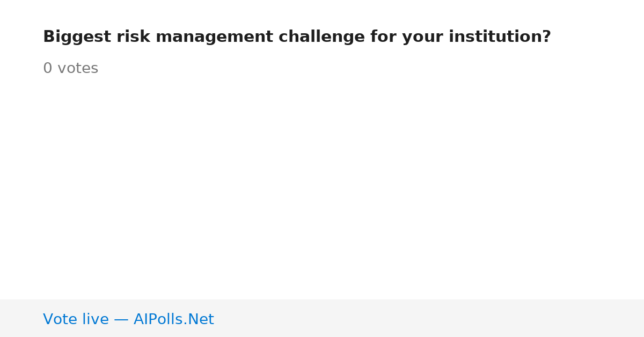The width and height of the screenshot is (644, 337).
Task: Click the words Vote live in footer
Action: (76, 319)
